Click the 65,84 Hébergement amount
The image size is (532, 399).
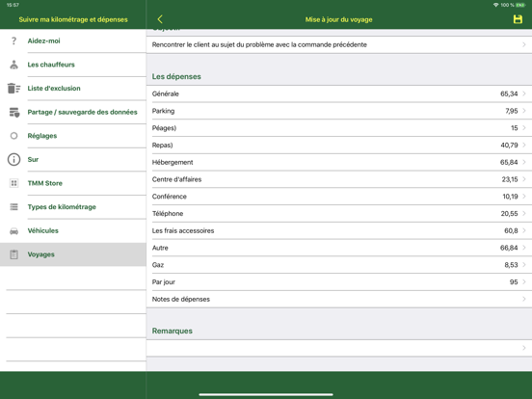(509, 162)
